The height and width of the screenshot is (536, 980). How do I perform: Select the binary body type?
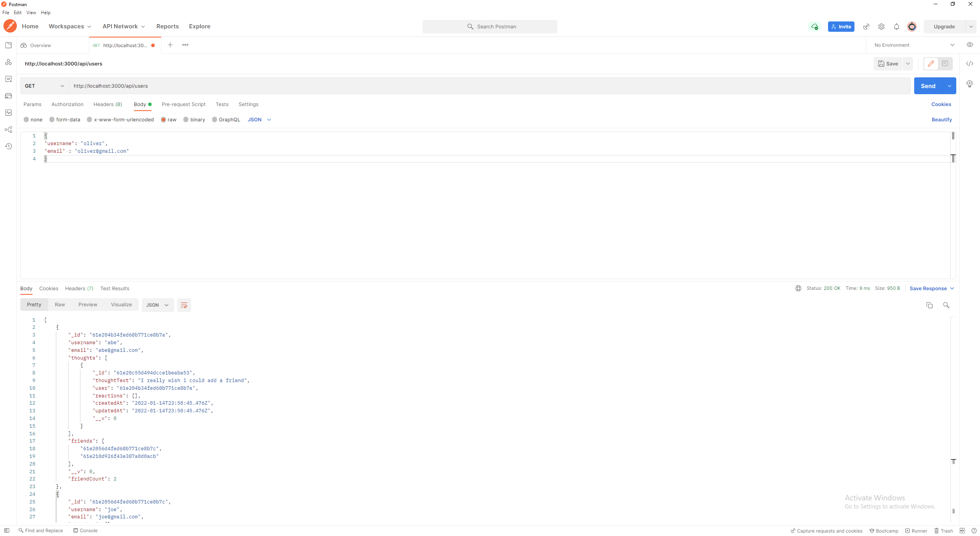coord(186,119)
